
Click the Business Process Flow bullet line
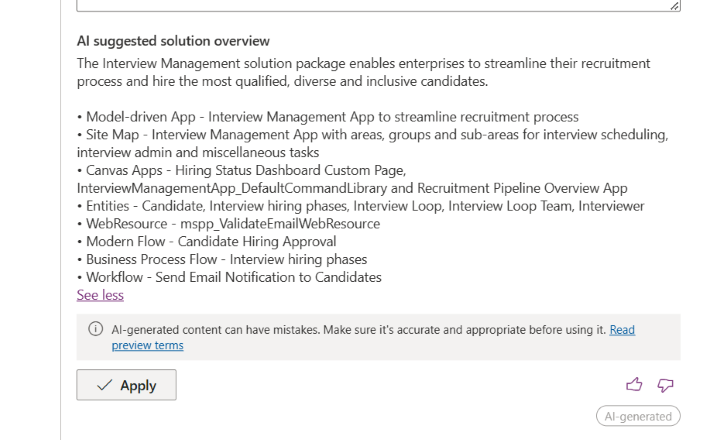coord(222,259)
